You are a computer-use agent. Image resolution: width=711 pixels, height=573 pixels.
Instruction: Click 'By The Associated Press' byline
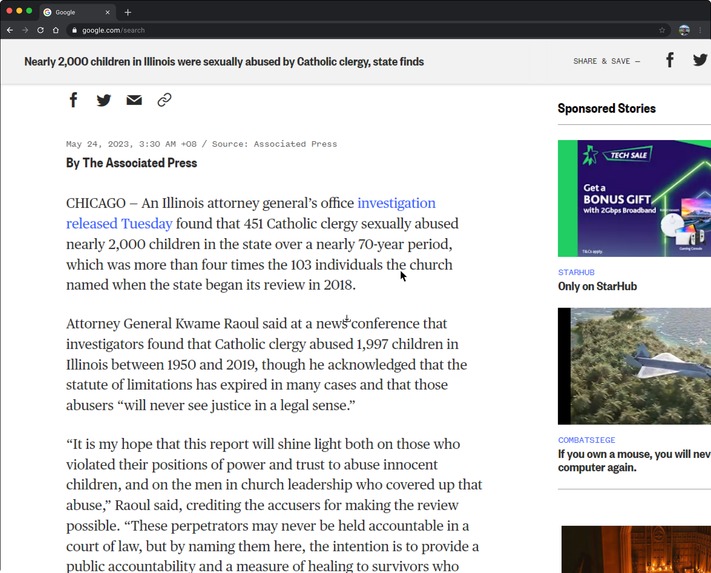point(131,163)
